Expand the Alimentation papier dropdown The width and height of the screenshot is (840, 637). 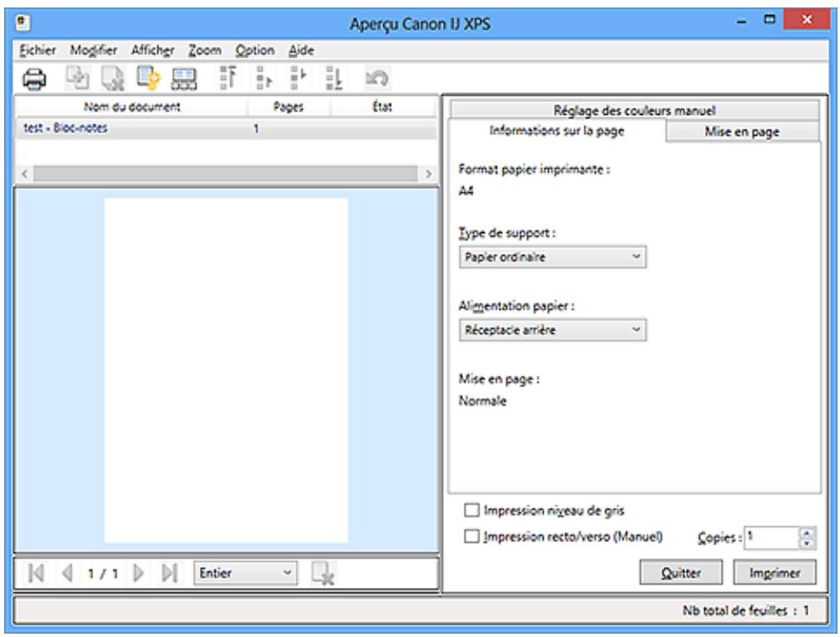coord(552,330)
